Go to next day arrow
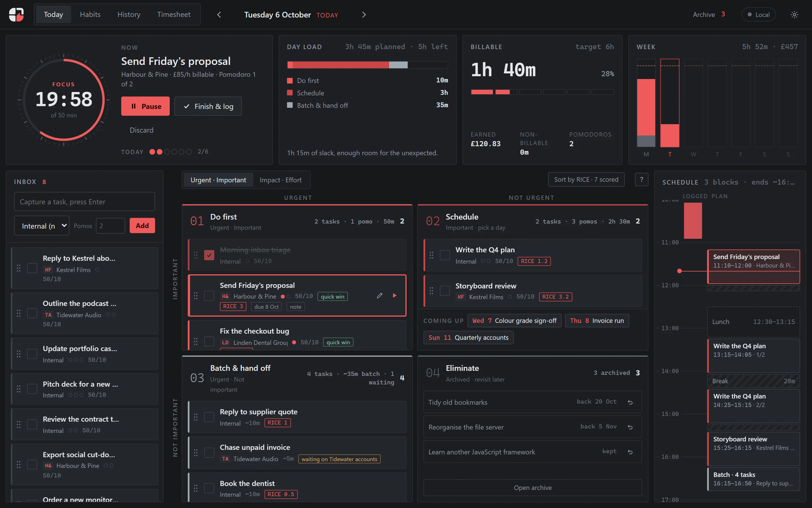 point(364,14)
